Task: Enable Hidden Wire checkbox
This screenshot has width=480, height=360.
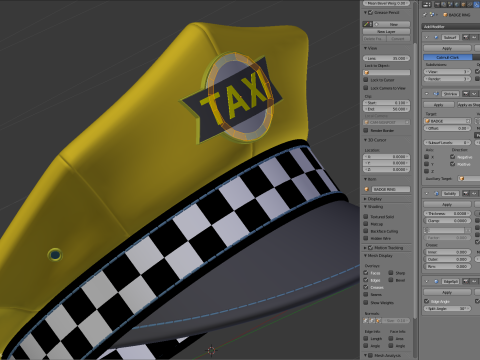Action: pos(366,238)
